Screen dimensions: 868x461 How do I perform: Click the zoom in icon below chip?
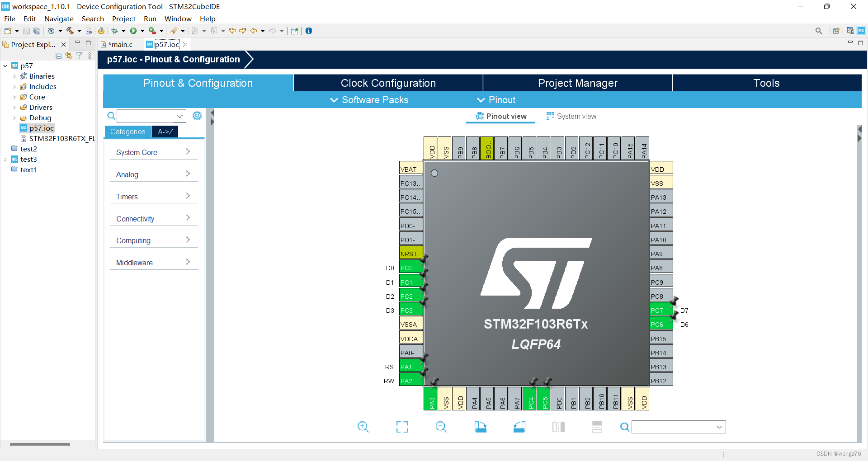(x=363, y=427)
